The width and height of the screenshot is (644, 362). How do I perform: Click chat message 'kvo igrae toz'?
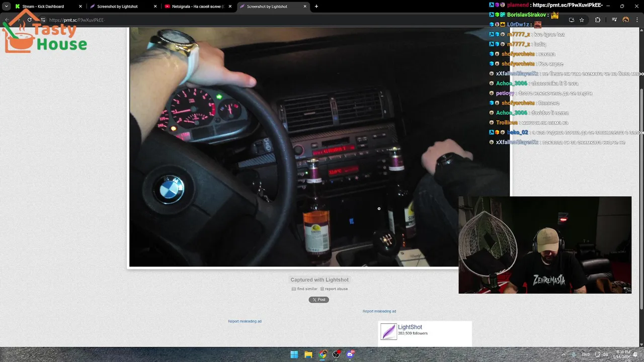pyautogui.click(x=549, y=35)
